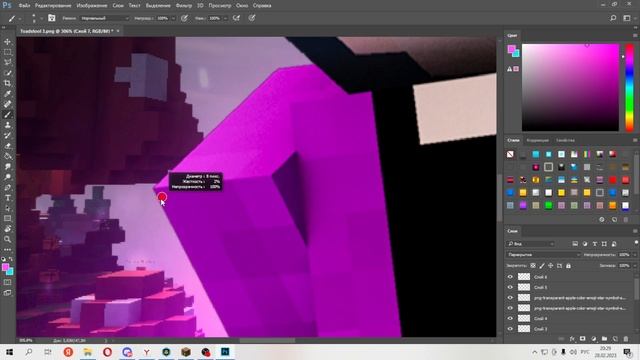Open the Выделение menu
The image size is (640, 360).
(x=158, y=6)
